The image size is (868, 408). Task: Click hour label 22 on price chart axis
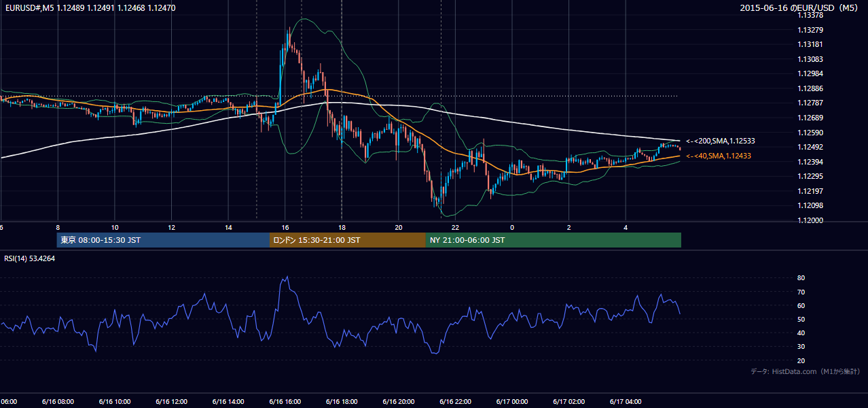tap(455, 227)
